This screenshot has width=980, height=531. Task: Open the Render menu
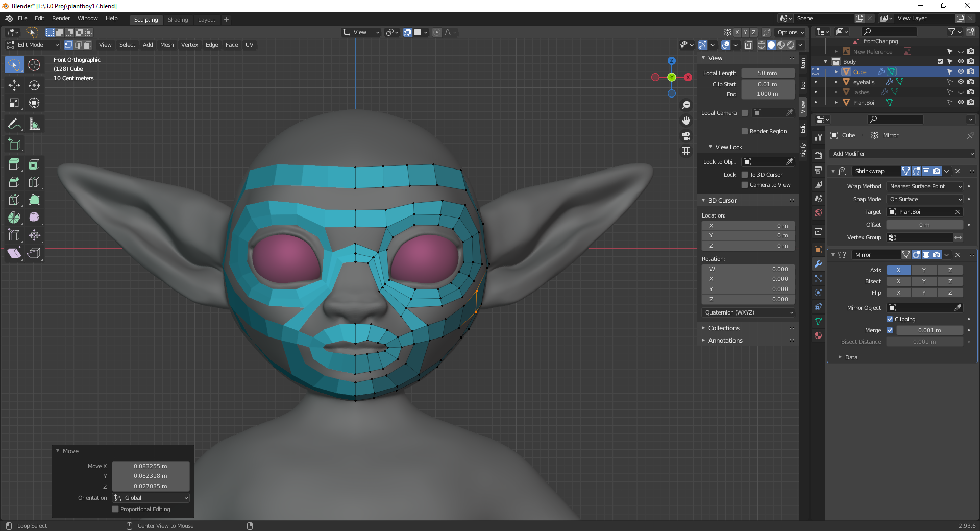61,18
